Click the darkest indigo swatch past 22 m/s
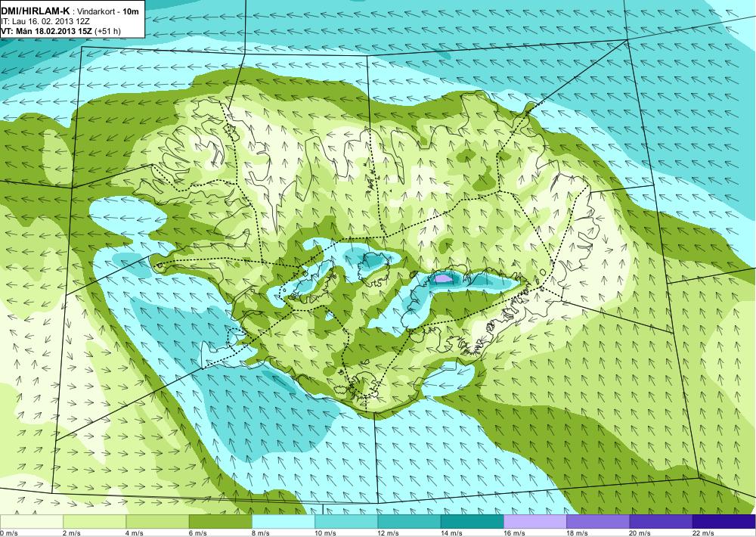 [724, 522]
